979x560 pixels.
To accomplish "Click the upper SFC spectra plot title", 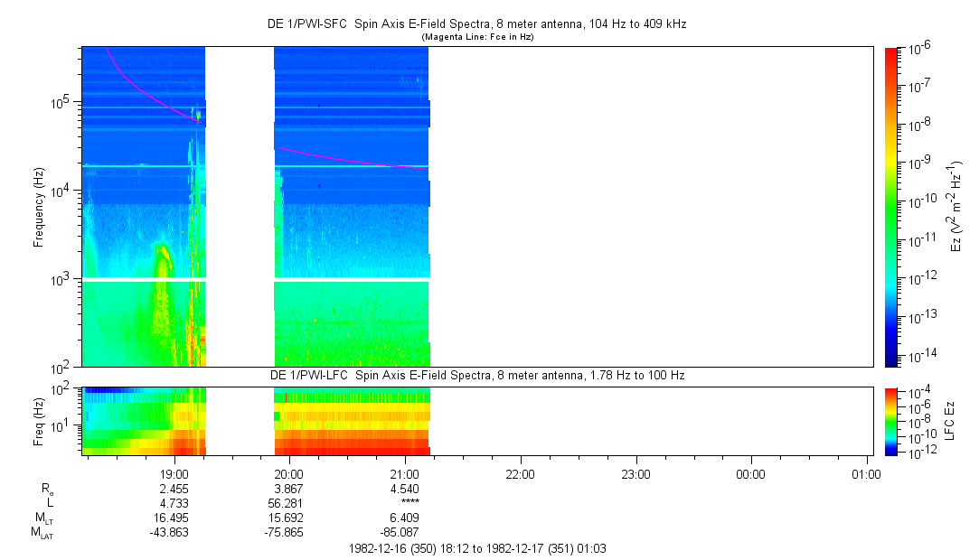I will tap(479, 24).
